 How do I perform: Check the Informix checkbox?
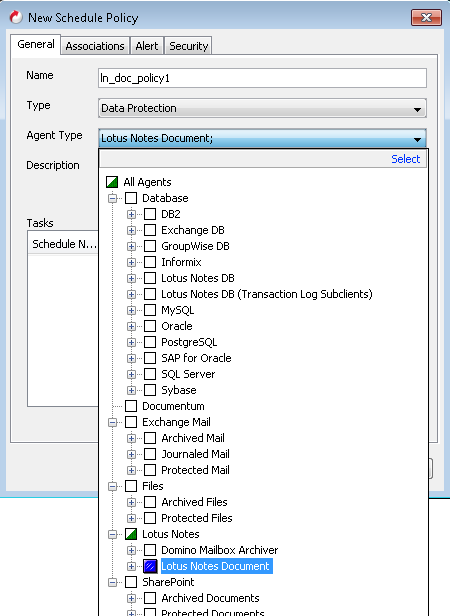tap(150, 262)
